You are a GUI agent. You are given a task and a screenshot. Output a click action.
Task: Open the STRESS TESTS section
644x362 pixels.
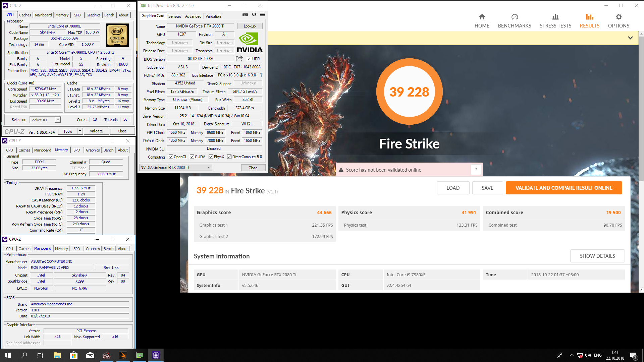point(555,21)
